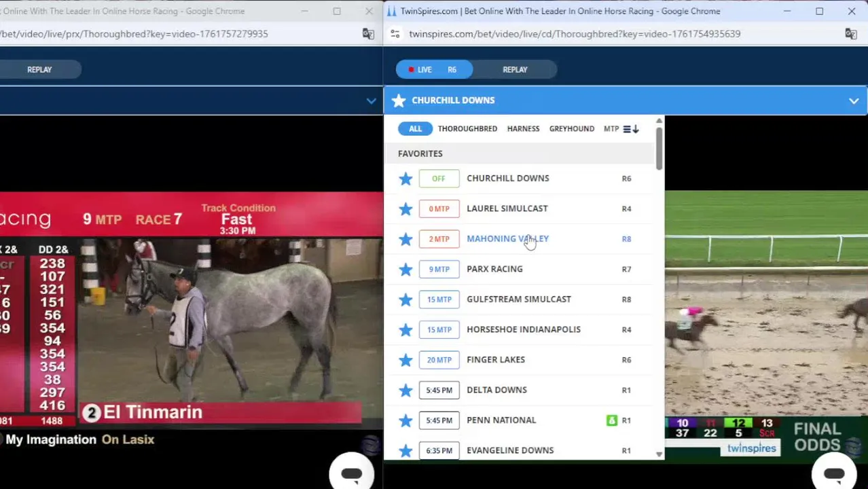This screenshot has height=489, width=868.
Task: Filter tracks by Harness
Action: pos(523,128)
